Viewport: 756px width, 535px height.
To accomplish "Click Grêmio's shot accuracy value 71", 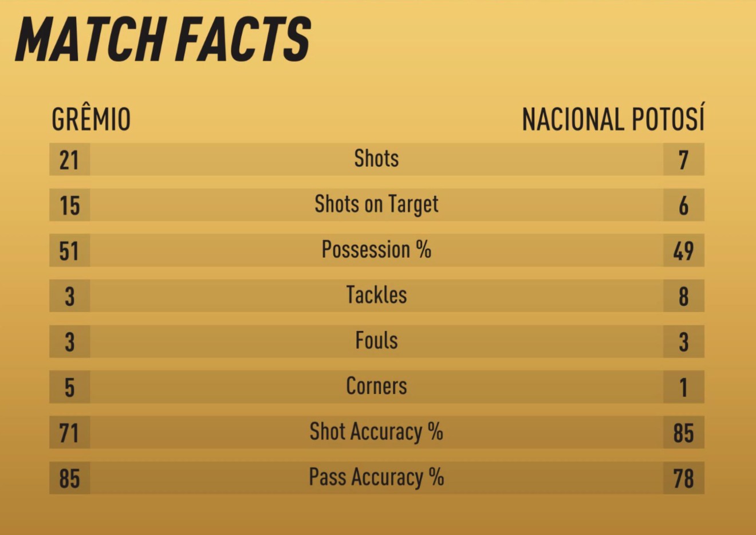I will 69,432.
